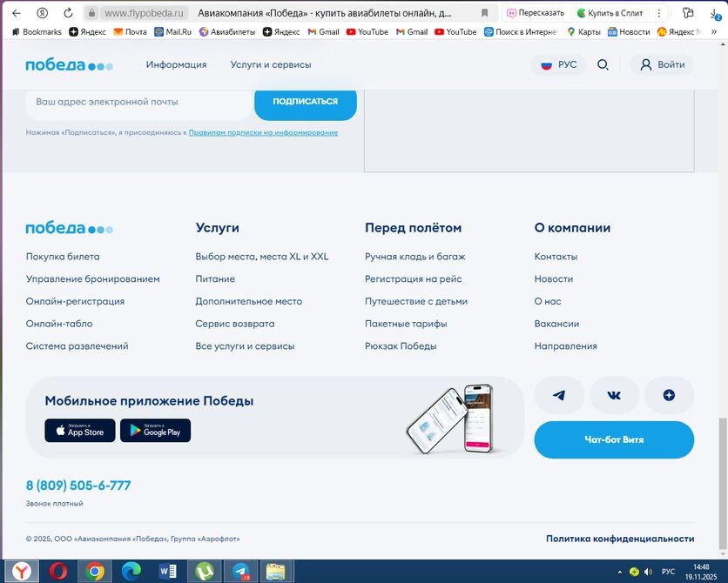Open the browser three-dot menu
The height and width of the screenshot is (583, 728).
pyautogui.click(x=659, y=13)
